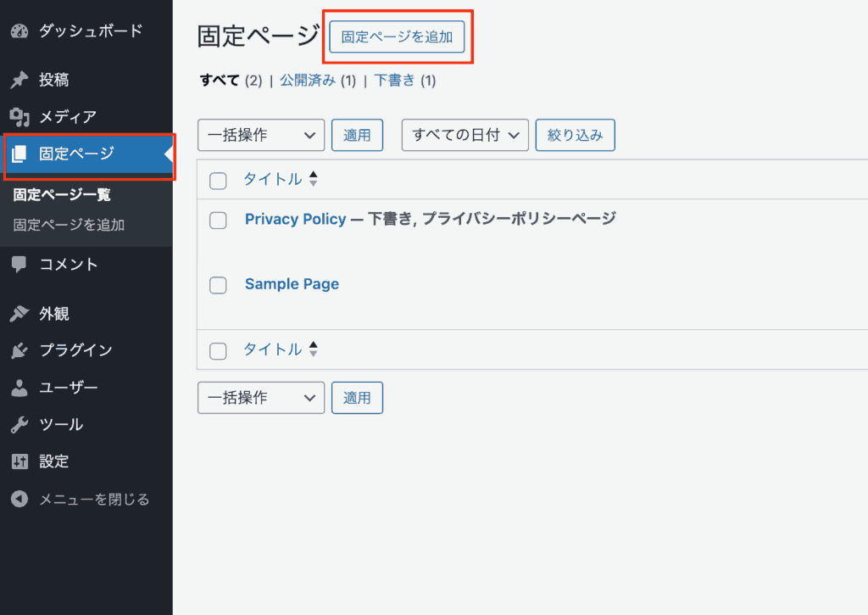Screen dimensions: 868x615
Task: Switch to the 下書き filter
Action: coord(394,81)
